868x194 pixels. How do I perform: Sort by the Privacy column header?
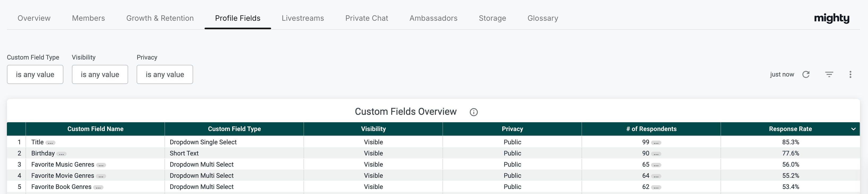(512, 129)
